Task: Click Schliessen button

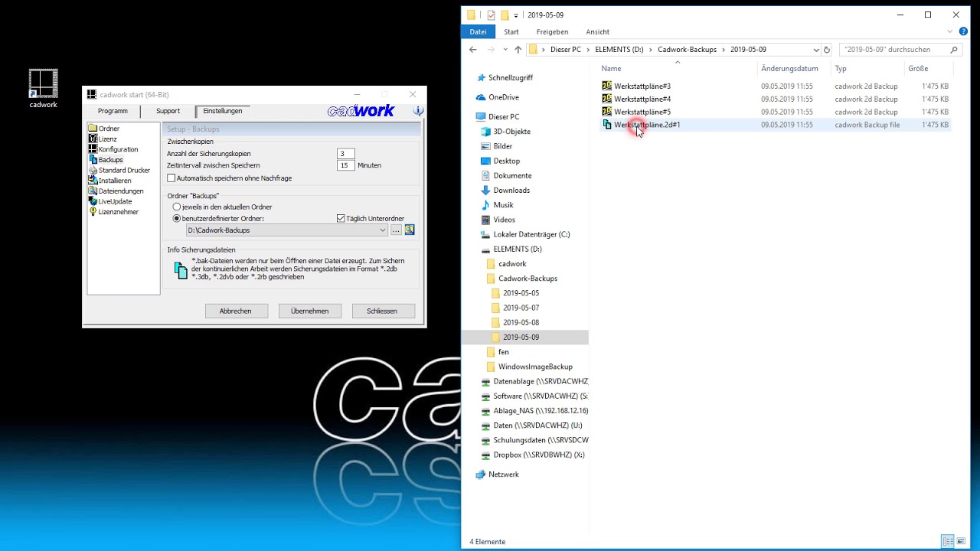Action: [384, 311]
